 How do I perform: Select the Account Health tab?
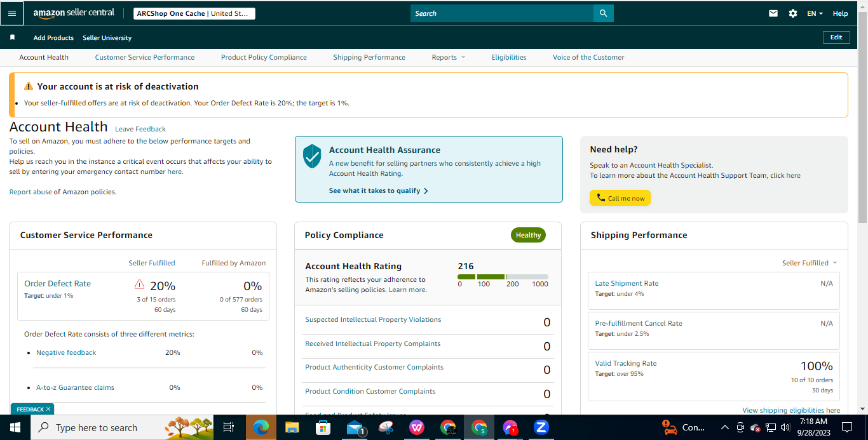point(44,57)
